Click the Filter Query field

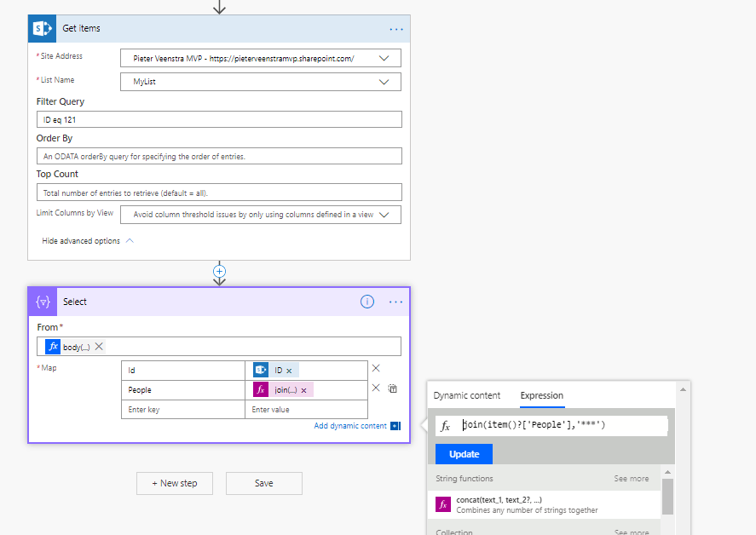(x=219, y=119)
